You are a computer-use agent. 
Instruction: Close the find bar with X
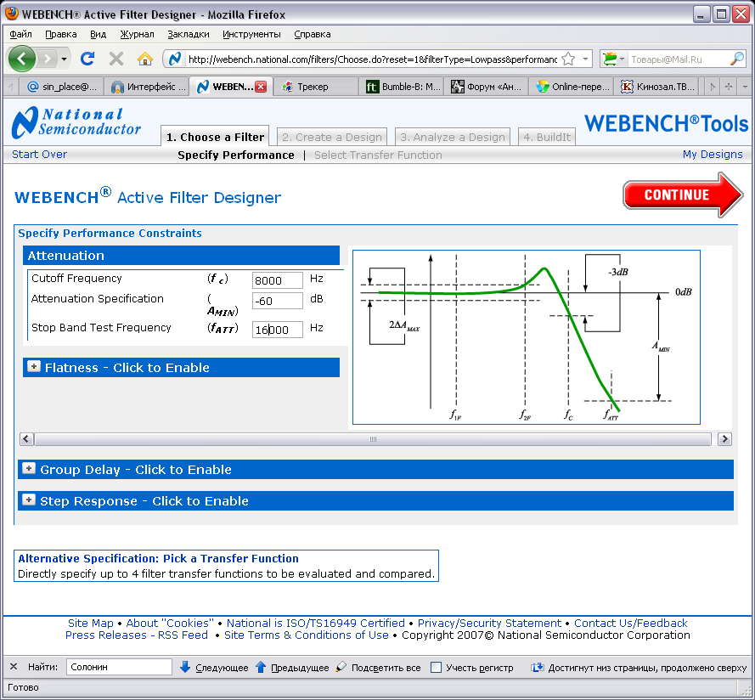coord(14,667)
